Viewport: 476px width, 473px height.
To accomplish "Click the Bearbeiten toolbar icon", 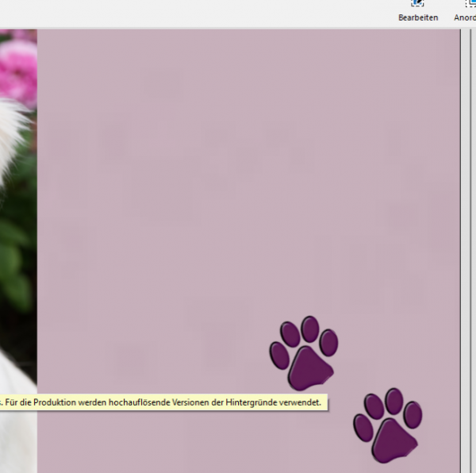I will tap(418, 10).
